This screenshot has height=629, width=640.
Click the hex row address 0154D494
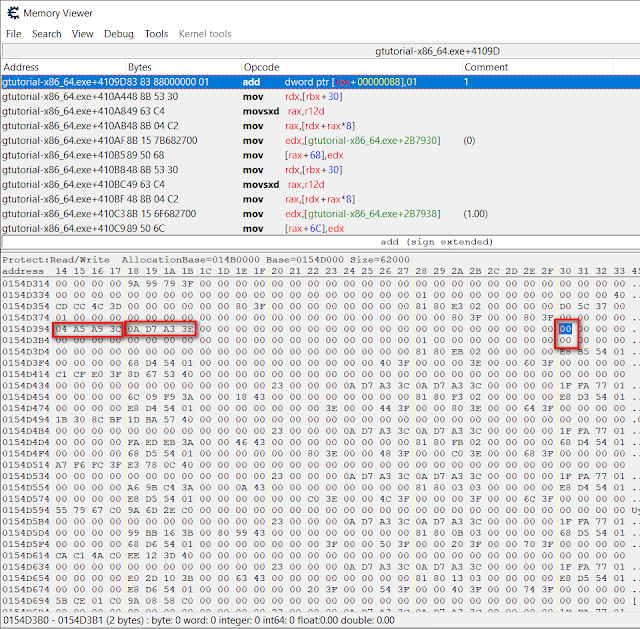(x=26, y=420)
